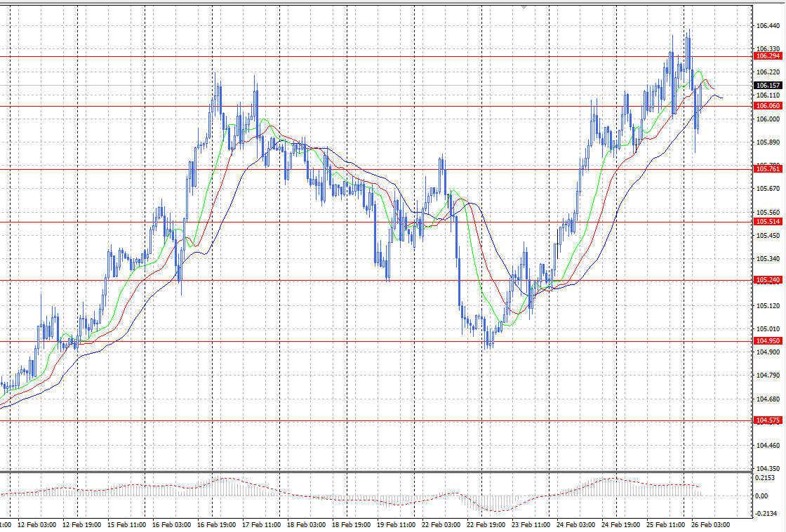
Task: Click the 18 Feb 03:00 time label
Action: pyautogui.click(x=306, y=525)
